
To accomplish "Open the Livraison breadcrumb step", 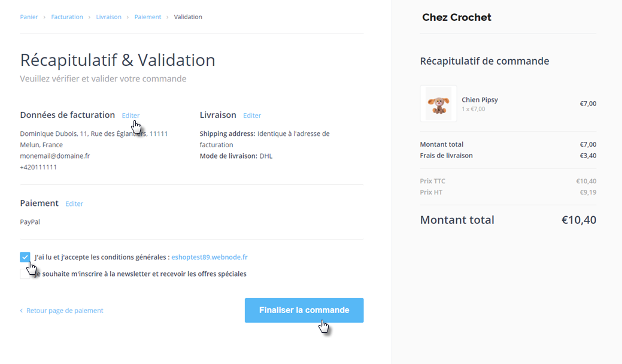I will tap(108, 17).
